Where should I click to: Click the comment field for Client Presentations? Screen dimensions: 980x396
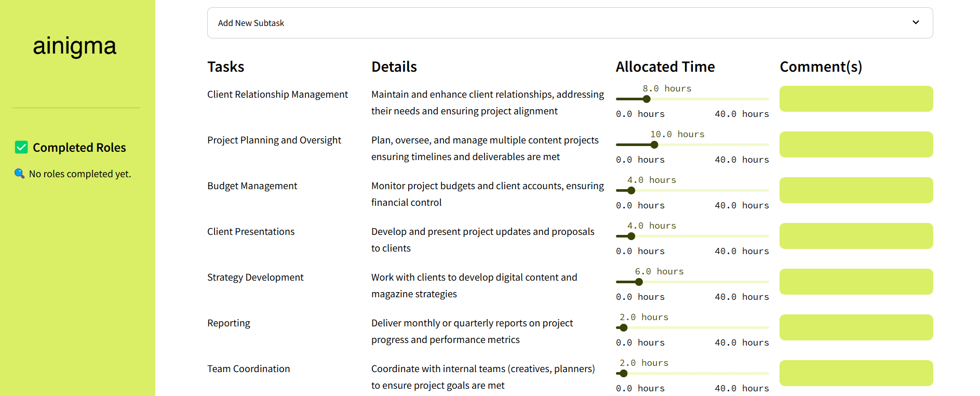(x=856, y=236)
